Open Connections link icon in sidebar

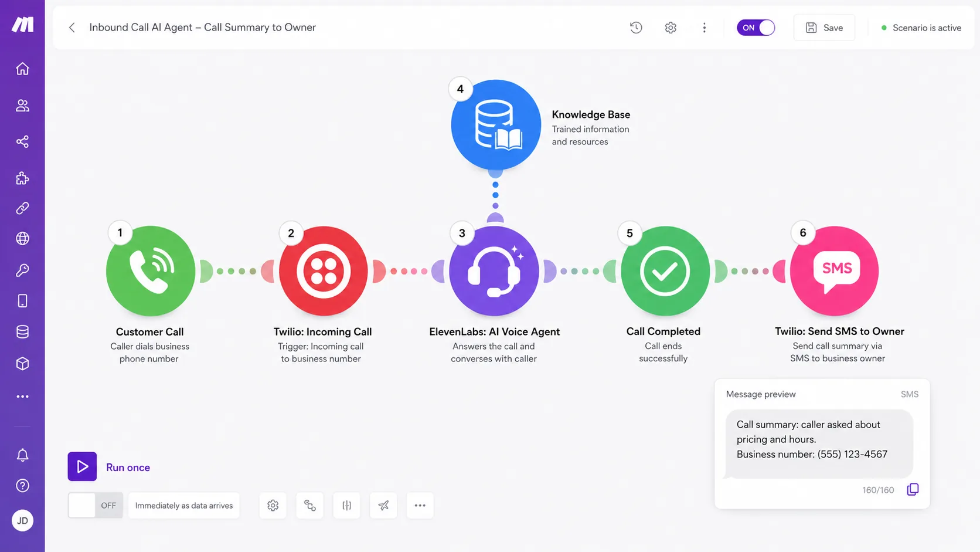point(22,208)
